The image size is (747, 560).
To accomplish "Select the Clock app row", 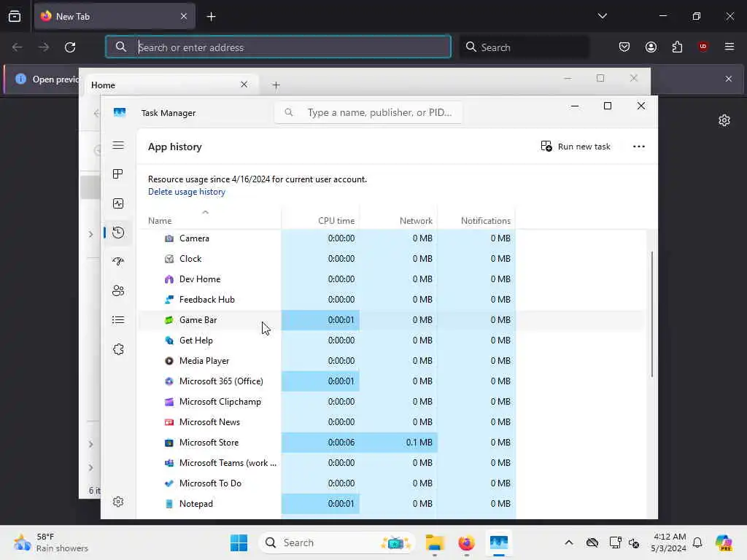I will [392, 259].
